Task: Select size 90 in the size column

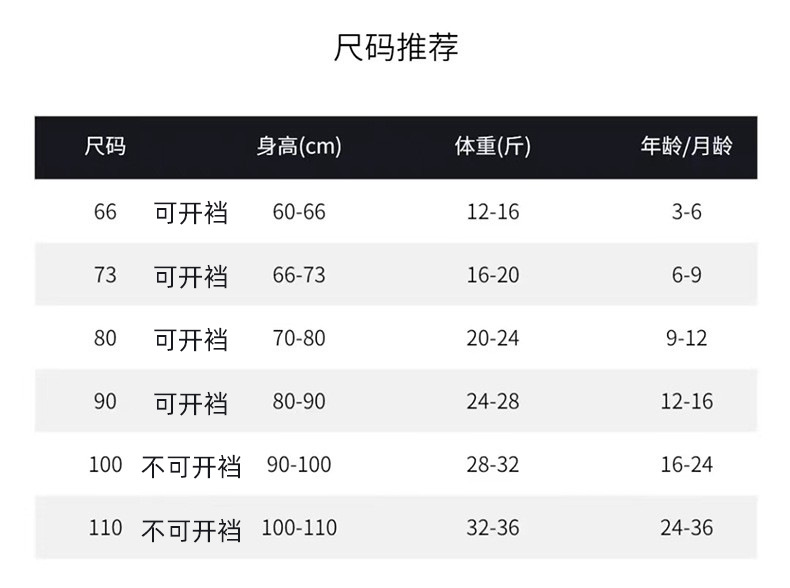Action: pos(105,401)
